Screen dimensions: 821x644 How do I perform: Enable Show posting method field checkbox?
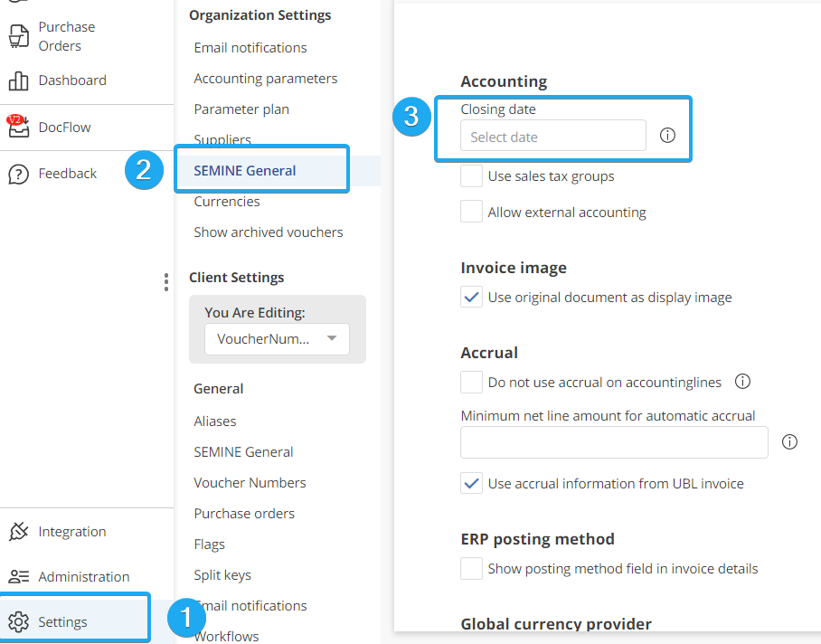471,569
